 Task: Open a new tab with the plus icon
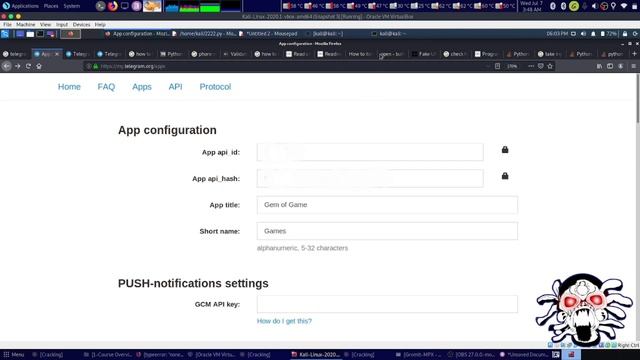tap(634, 54)
